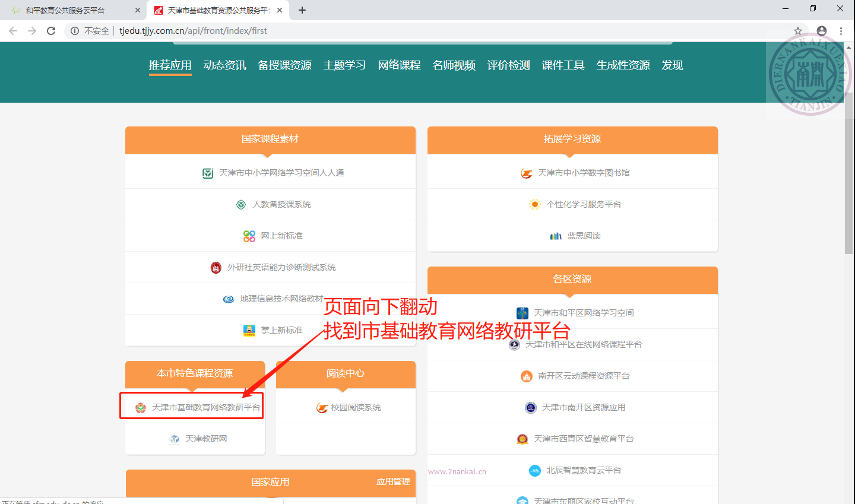Click the 应用管理 button in 国家应用
Viewport: 855px width, 504px height.
point(393,482)
